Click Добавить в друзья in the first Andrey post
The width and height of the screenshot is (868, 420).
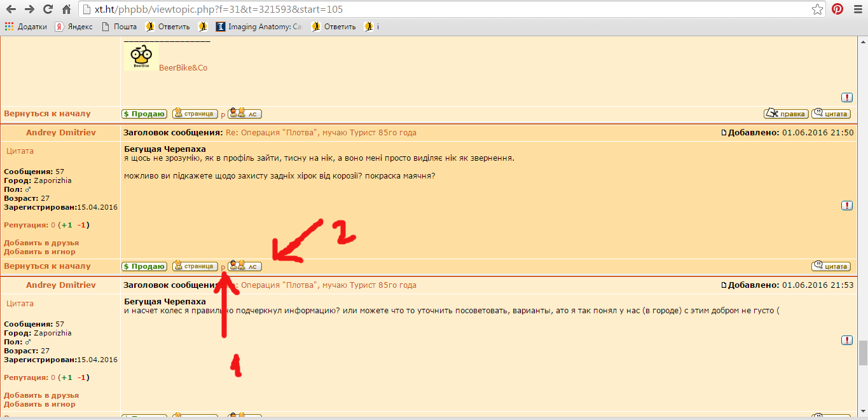41,243
